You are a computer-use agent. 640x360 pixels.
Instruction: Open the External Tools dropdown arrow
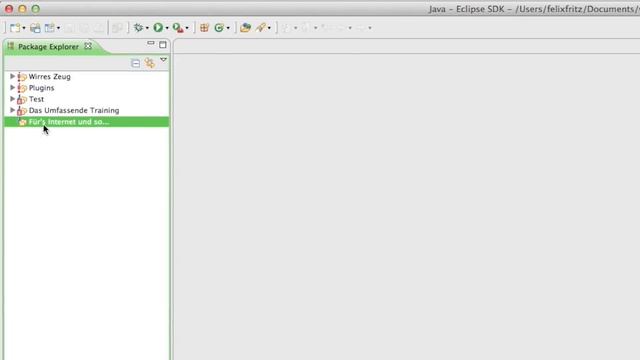(187, 28)
